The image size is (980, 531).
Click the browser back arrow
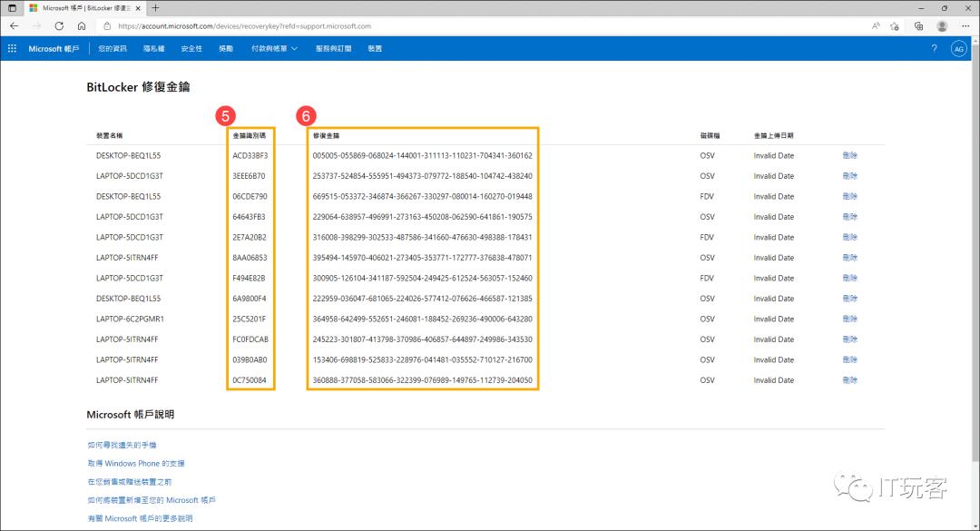14,26
